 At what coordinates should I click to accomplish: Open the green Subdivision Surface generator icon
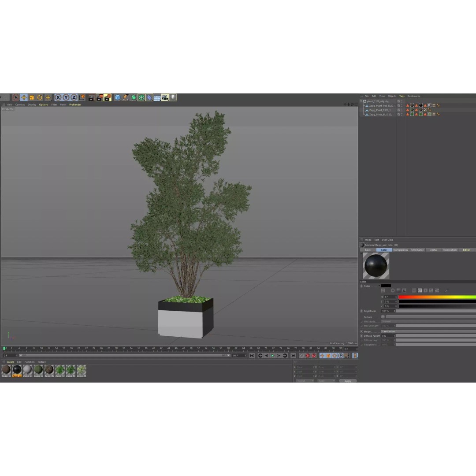(x=134, y=97)
